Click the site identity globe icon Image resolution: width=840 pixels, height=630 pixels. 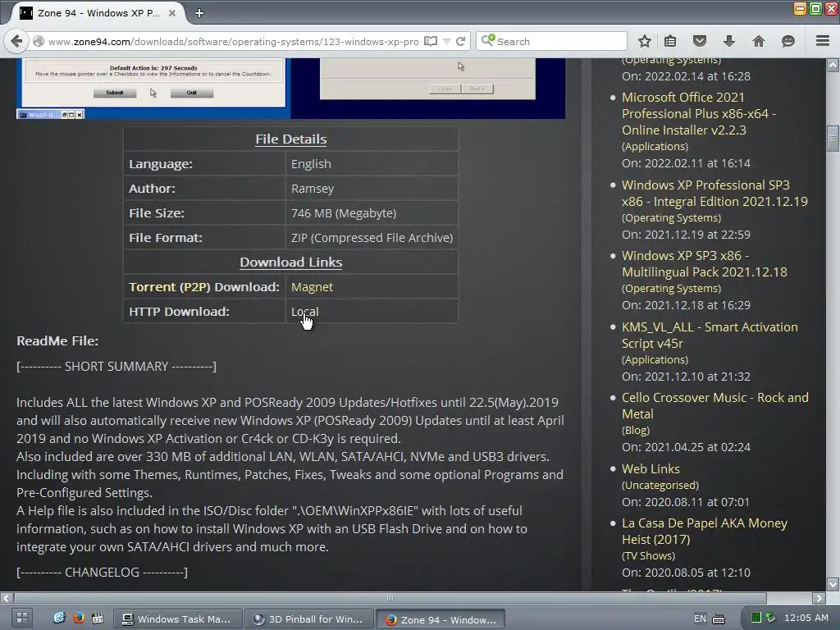click(38, 41)
